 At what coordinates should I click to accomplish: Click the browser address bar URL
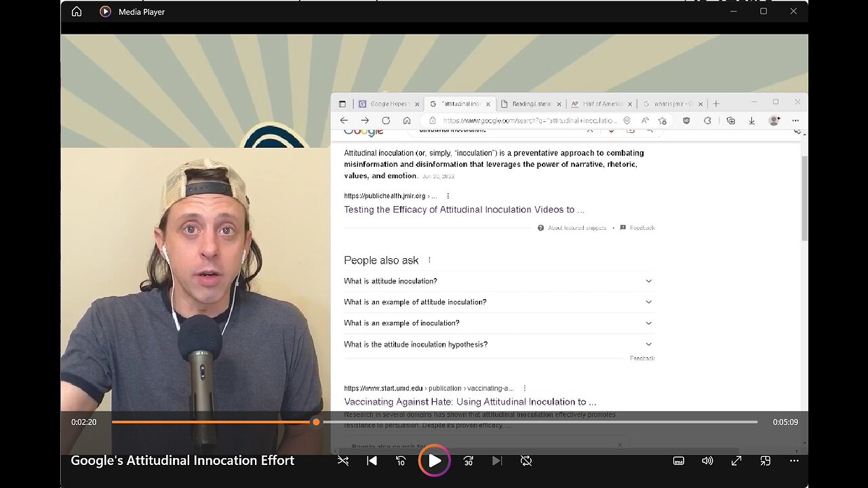tap(530, 121)
